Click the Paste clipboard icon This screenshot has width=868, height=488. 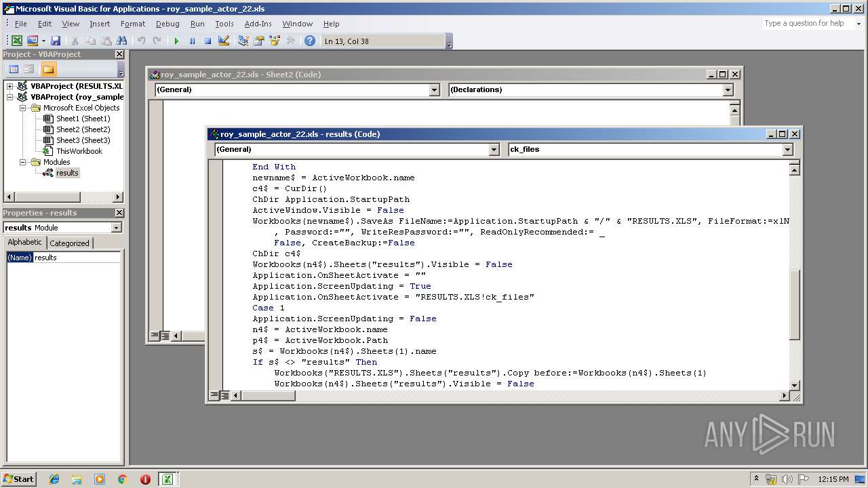coord(106,41)
